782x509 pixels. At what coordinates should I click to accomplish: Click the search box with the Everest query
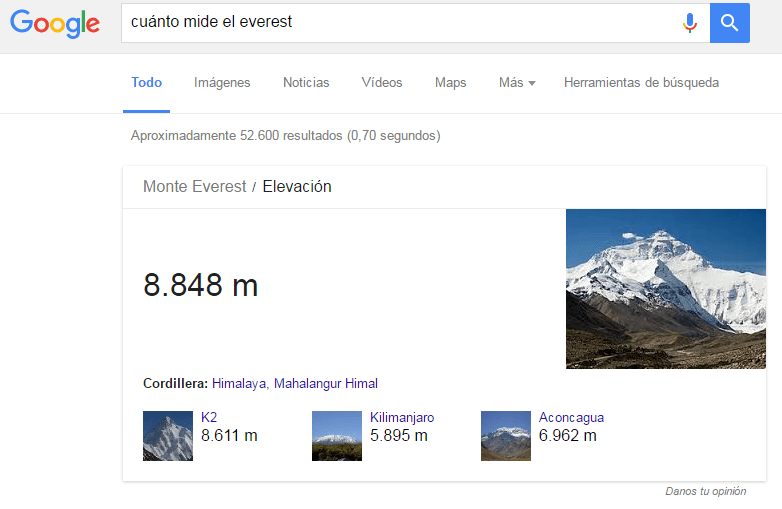(400, 22)
